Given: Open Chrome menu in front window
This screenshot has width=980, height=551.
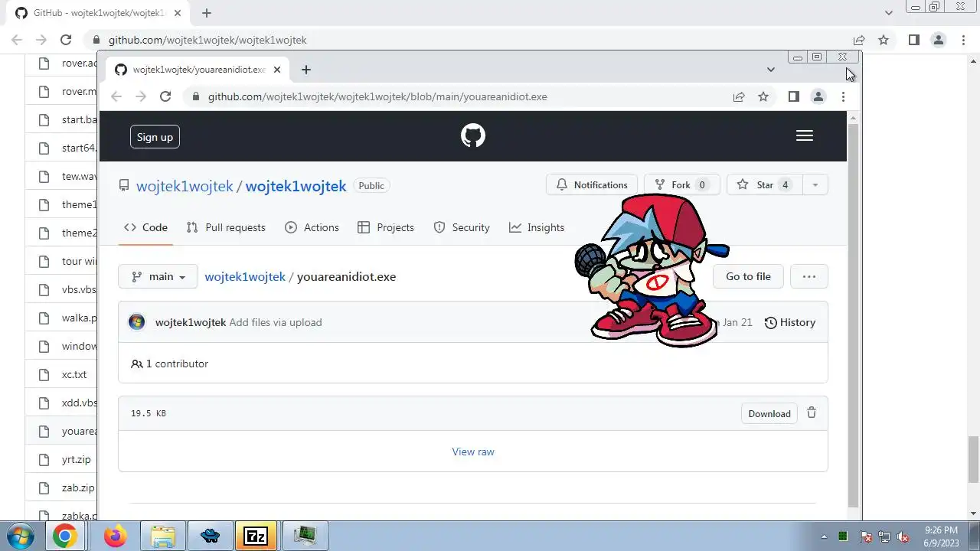Looking at the screenshot, I should [843, 96].
